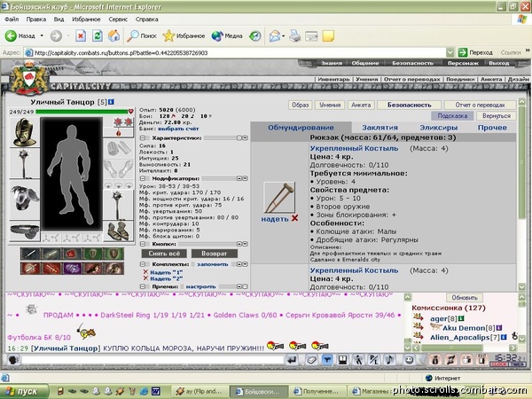The width and height of the screenshot is (532, 399).
Task: Click the Снять всё button
Action: (x=164, y=254)
